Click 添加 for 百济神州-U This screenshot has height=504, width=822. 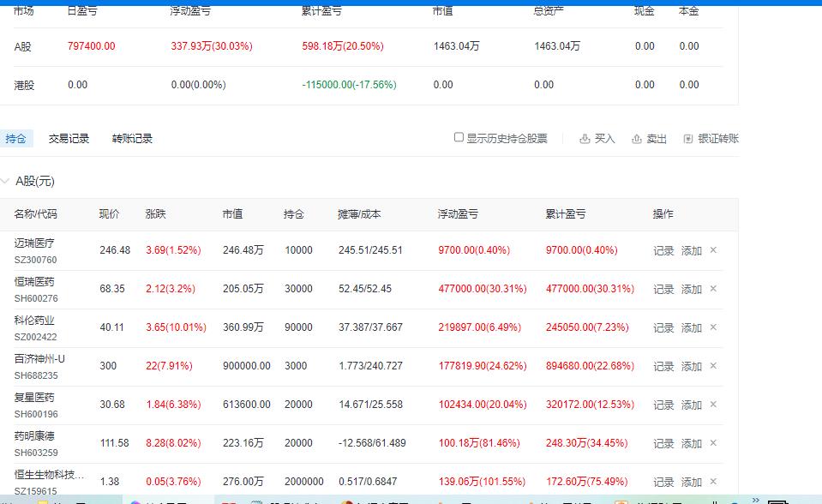tap(692, 366)
